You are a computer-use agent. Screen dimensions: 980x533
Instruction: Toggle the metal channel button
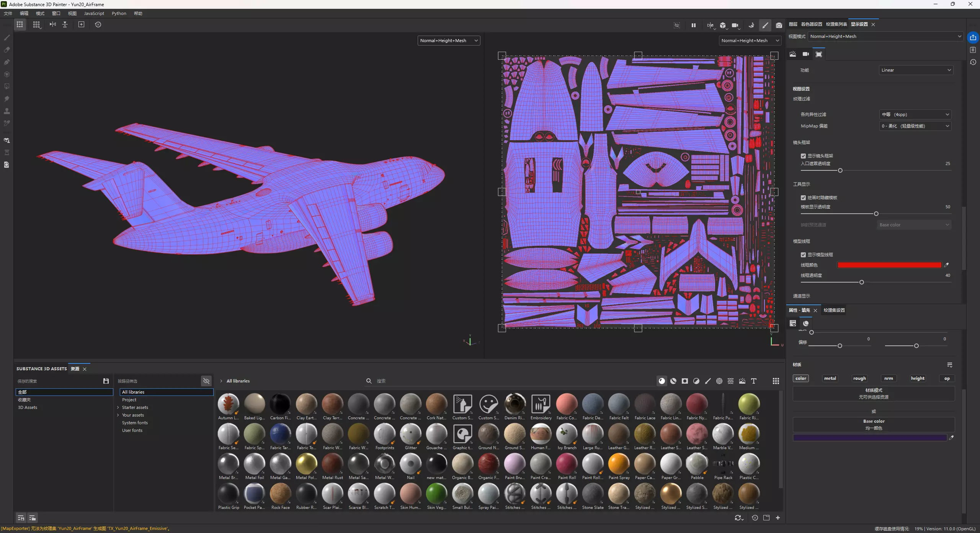click(x=830, y=378)
